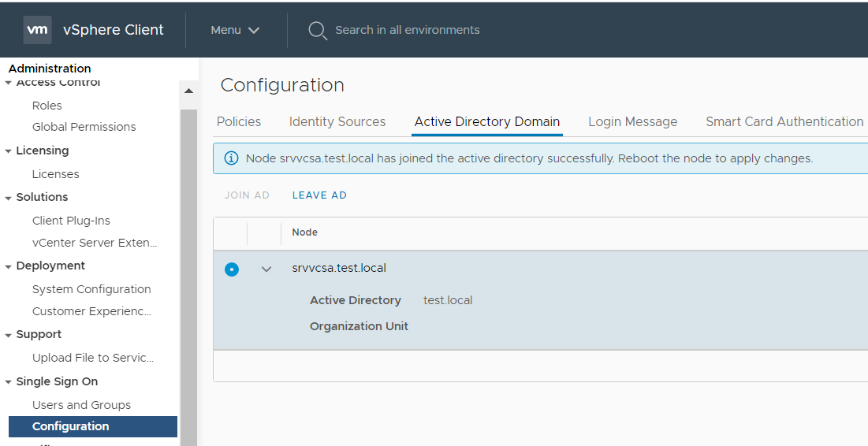Click the sidebar scroll up arrow
Screen dimensions: 868x446
[x=188, y=90]
